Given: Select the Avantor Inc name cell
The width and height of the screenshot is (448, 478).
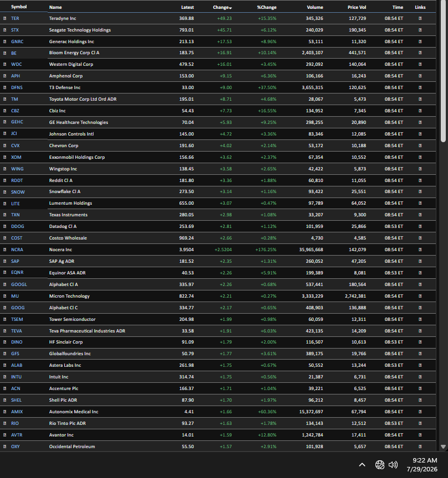Looking at the screenshot, I should point(61,435).
